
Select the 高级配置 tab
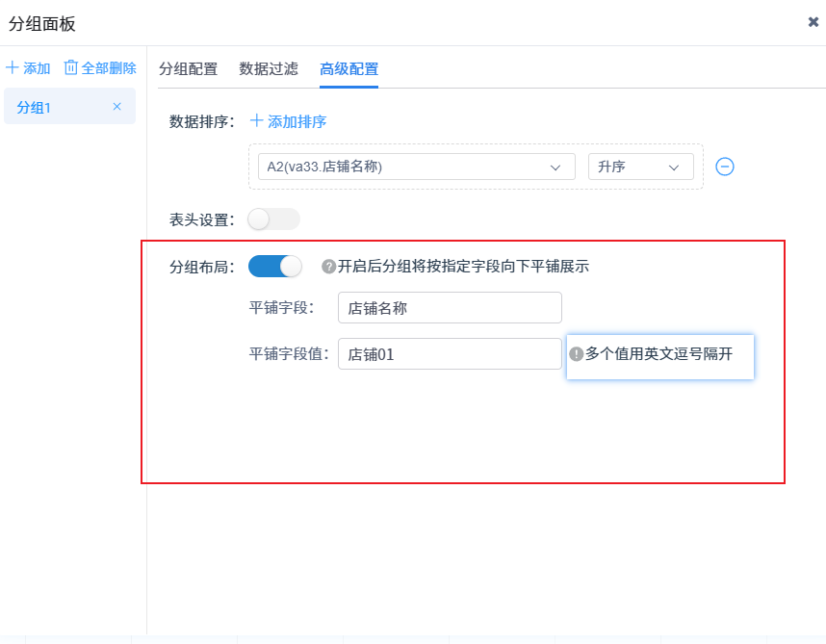tap(348, 69)
